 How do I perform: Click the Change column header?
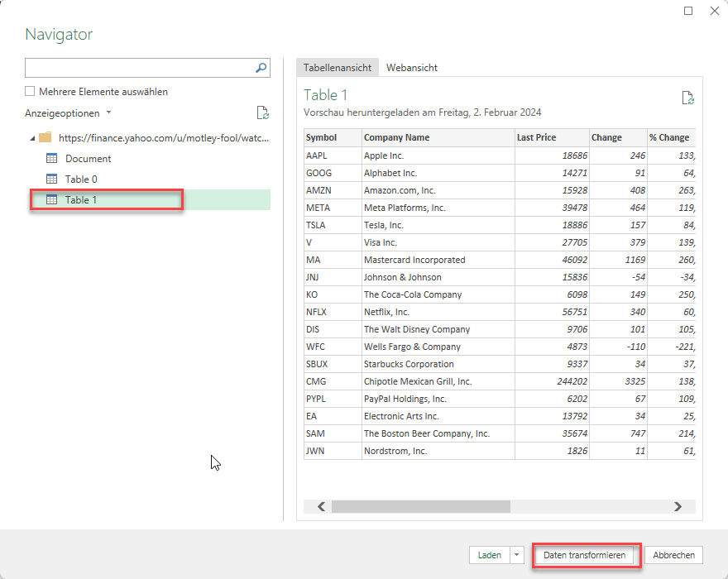click(619, 137)
